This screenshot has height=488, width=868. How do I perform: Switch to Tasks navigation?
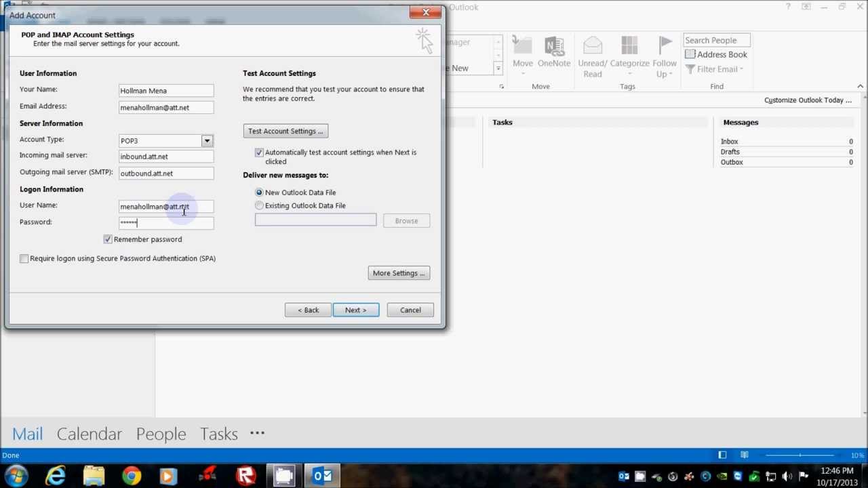(218, 434)
